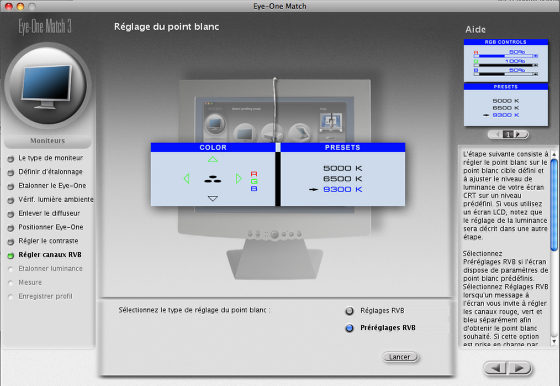Open the Vérif. lumière ambiente step
The height and width of the screenshot is (386, 560).
pyautogui.click(x=56, y=200)
